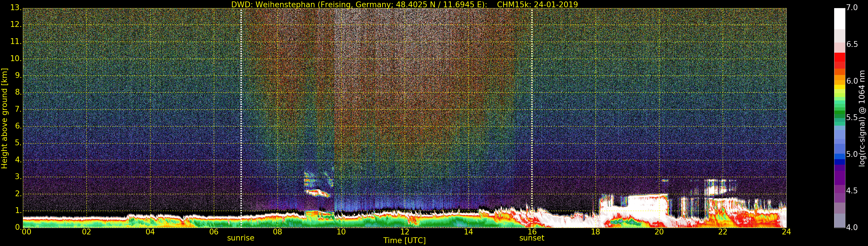Click the 'CHM15k: 24-01-2019' title text
This screenshot has width=868, height=246.
click(538, 4)
